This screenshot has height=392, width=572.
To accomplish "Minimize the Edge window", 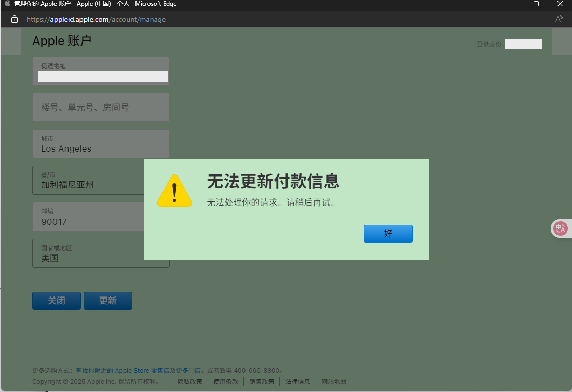I will point(512,4).
